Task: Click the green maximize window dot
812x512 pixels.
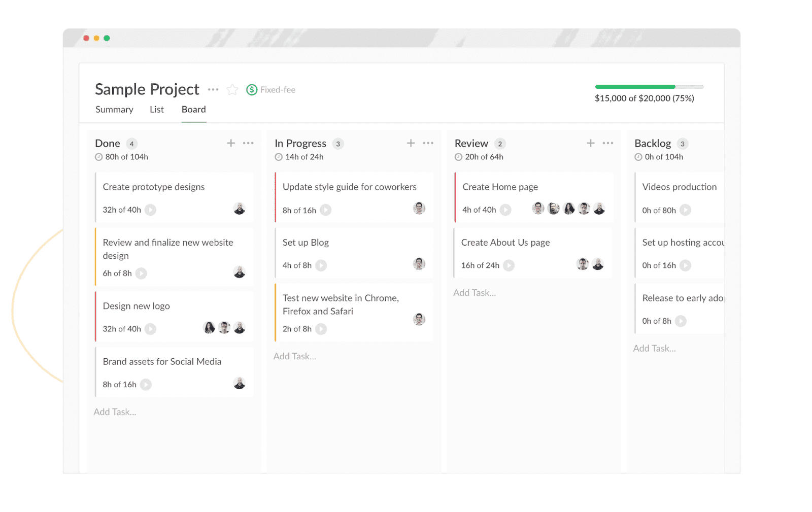Action: click(x=107, y=38)
